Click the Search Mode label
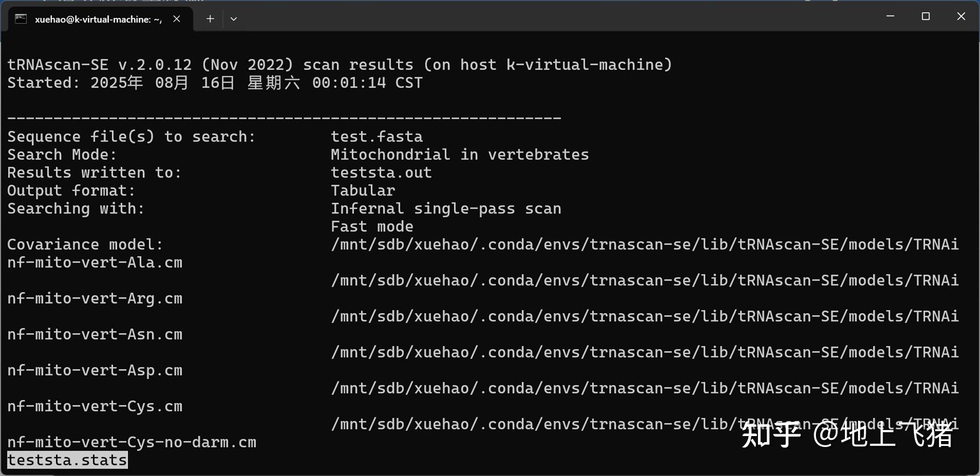 60,154
